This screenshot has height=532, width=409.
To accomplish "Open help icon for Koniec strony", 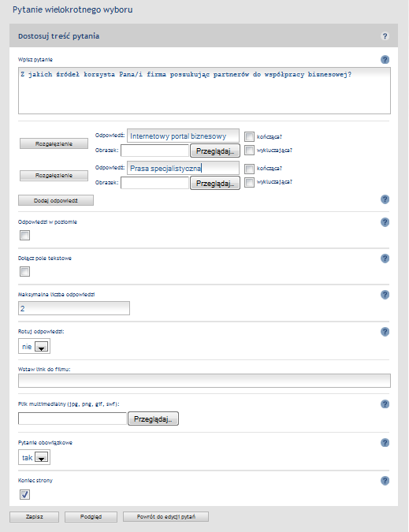I will tap(385, 481).
